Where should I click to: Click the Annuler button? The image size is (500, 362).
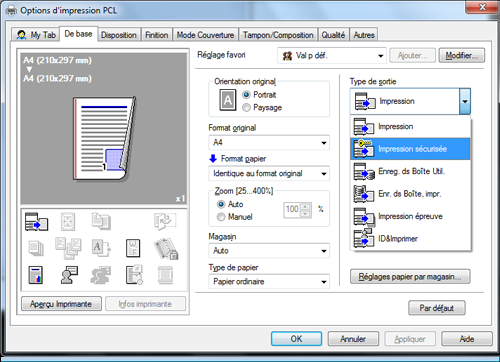[x=353, y=339]
